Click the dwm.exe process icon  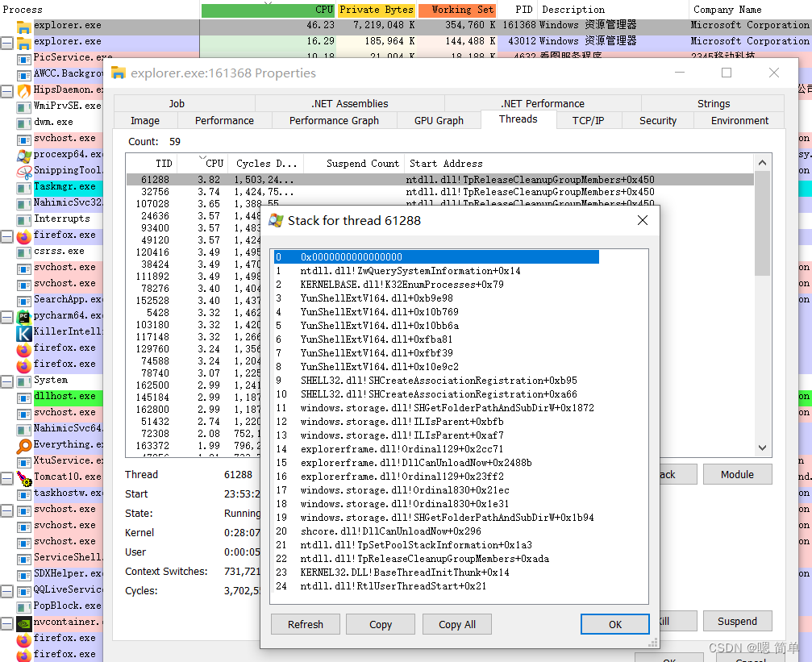[x=24, y=123]
